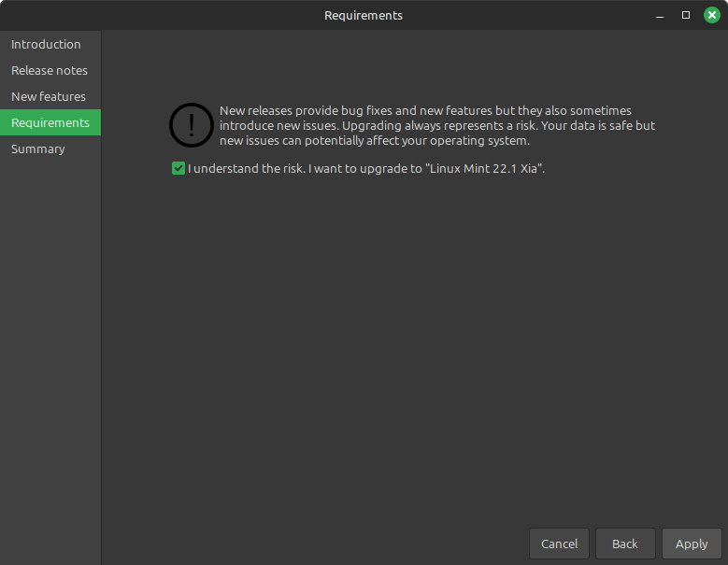Select New features in the sidebar
Screen dimensions: 728x565
pos(49,96)
